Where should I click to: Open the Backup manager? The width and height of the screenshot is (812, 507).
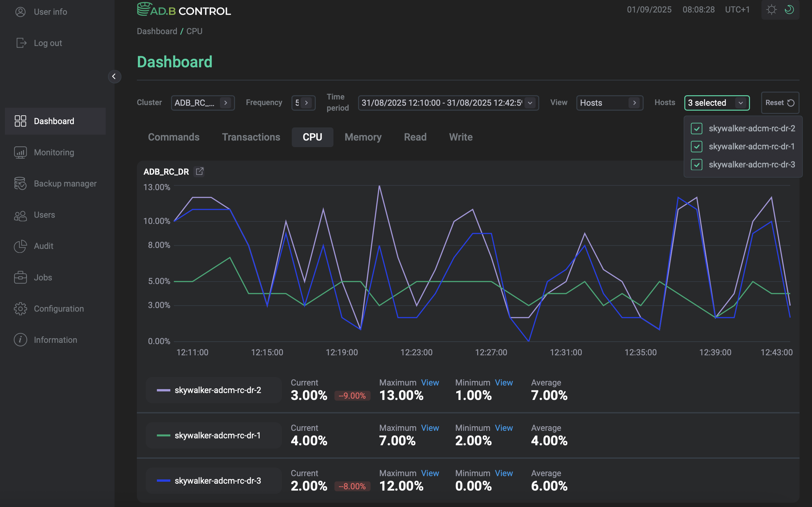pyautogui.click(x=65, y=184)
